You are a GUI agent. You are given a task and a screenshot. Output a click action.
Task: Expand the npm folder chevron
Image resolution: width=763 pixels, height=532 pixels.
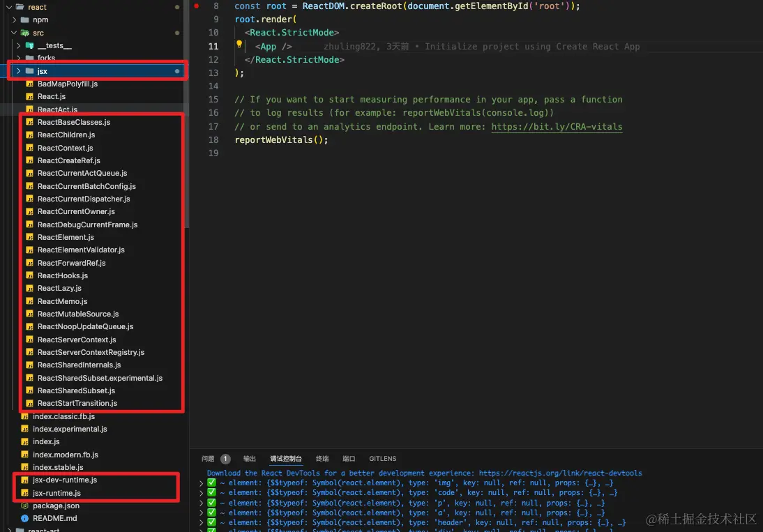point(14,20)
